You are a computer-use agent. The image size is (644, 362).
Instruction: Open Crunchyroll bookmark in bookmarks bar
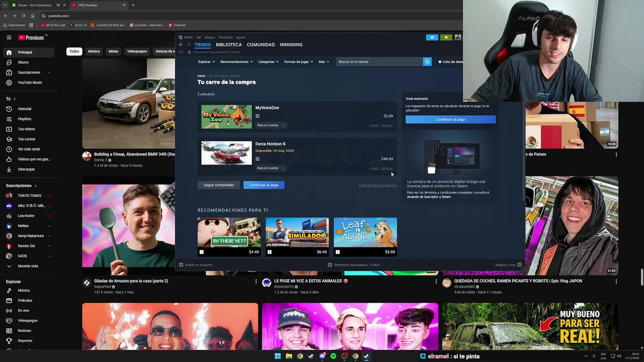pos(108,25)
